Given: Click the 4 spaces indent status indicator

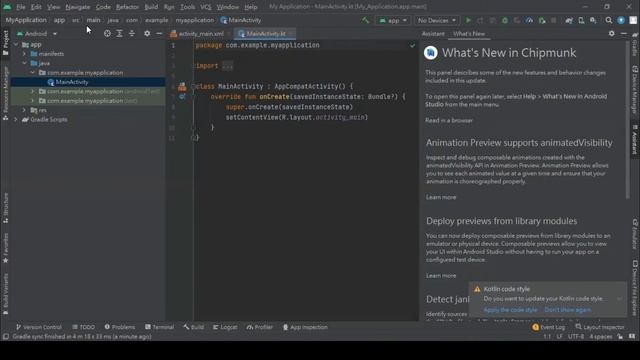Looking at the screenshot, I should [600, 337].
